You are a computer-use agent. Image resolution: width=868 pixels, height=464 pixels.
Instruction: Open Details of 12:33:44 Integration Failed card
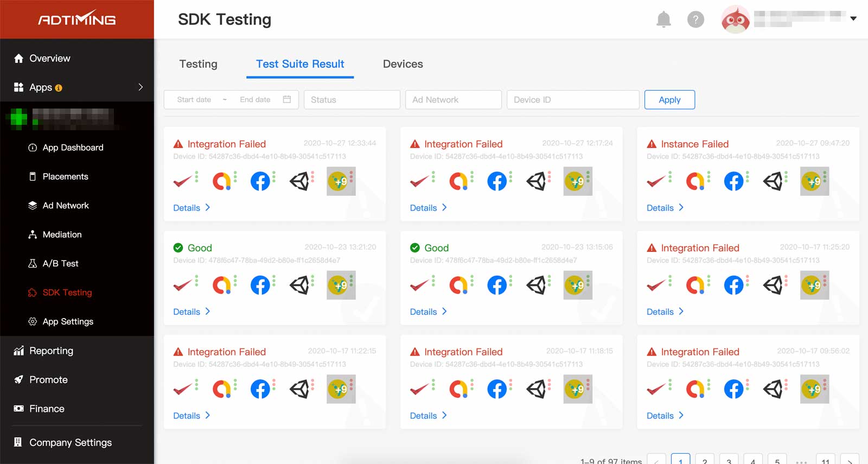click(192, 208)
